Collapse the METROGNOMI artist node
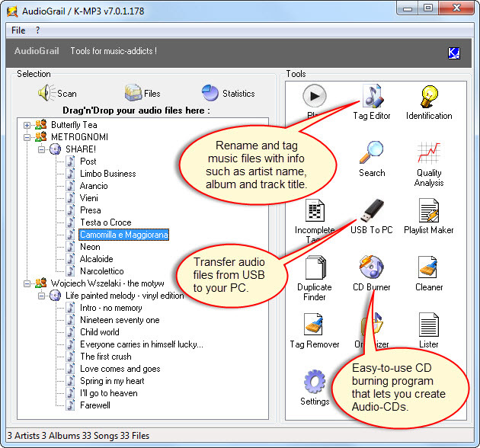 point(27,137)
